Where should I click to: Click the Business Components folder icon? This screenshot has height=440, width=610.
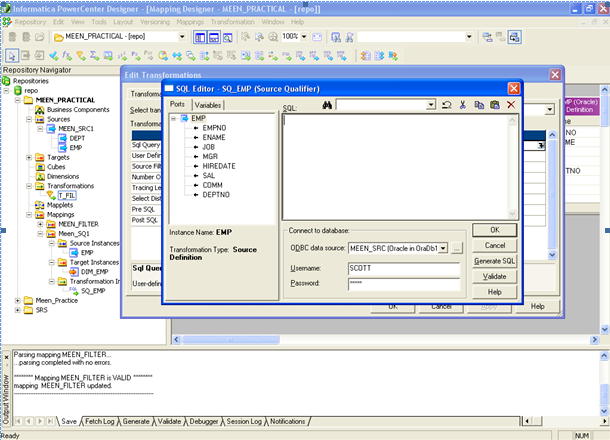point(40,110)
